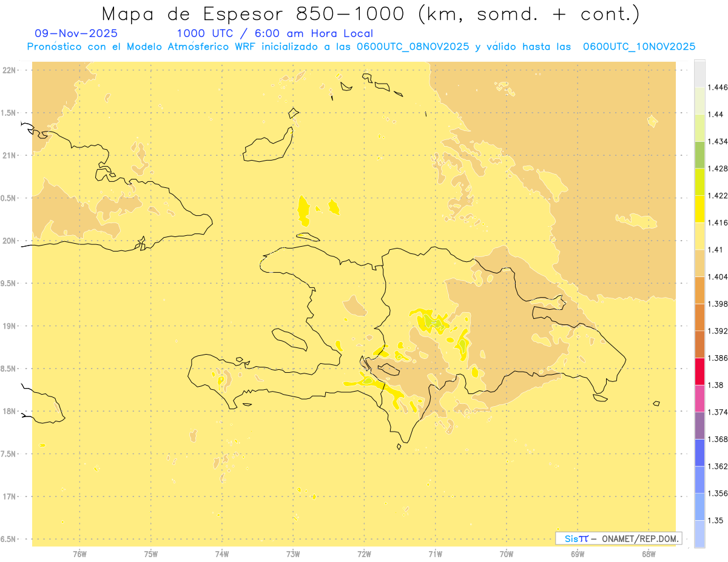Click the legend value '1.404'

pos(718,276)
